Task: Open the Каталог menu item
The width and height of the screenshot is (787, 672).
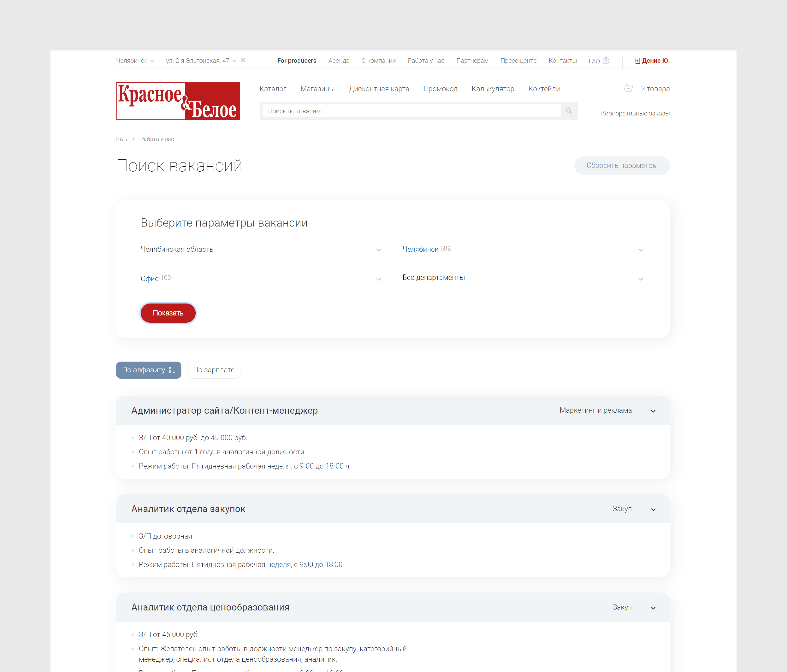Action: click(x=273, y=89)
